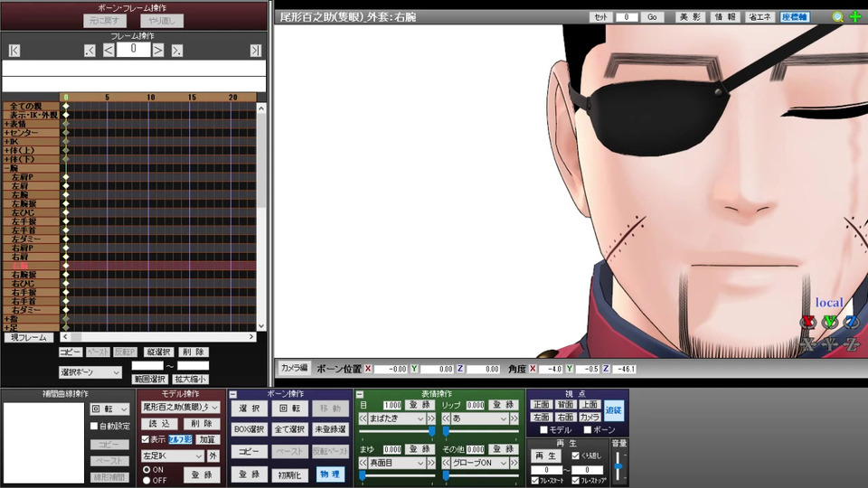Viewport: 868px width, 488px height.
Task: Next lip morph with >> next to あ
Action: pos(514,418)
